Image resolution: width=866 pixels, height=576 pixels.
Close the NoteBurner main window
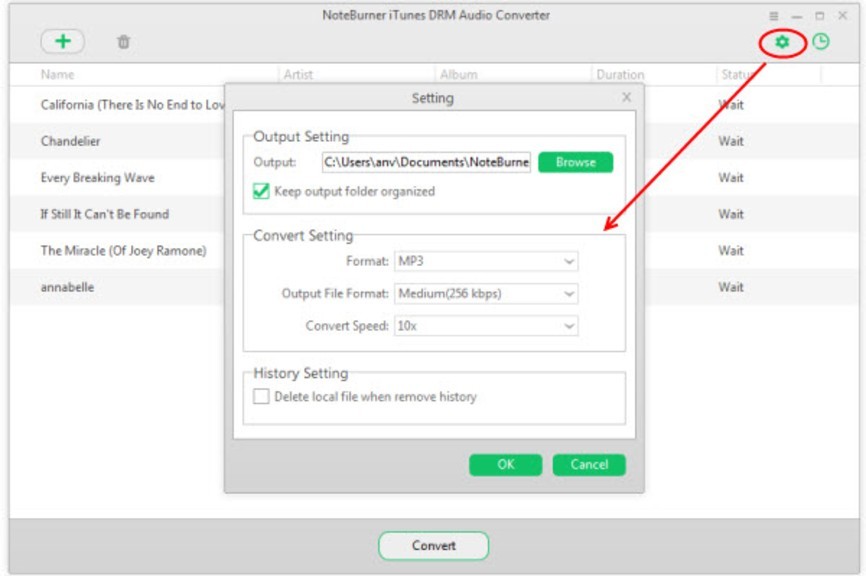click(843, 15)
